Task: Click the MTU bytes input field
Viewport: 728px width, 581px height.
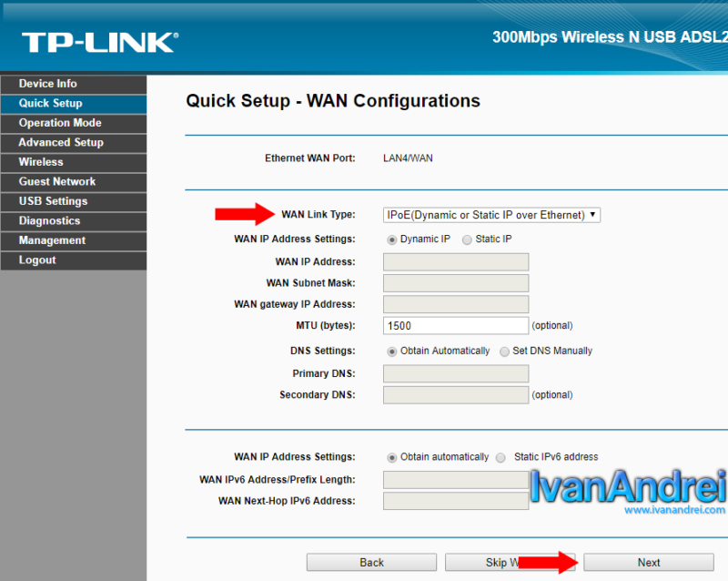Action: (455, 326)
